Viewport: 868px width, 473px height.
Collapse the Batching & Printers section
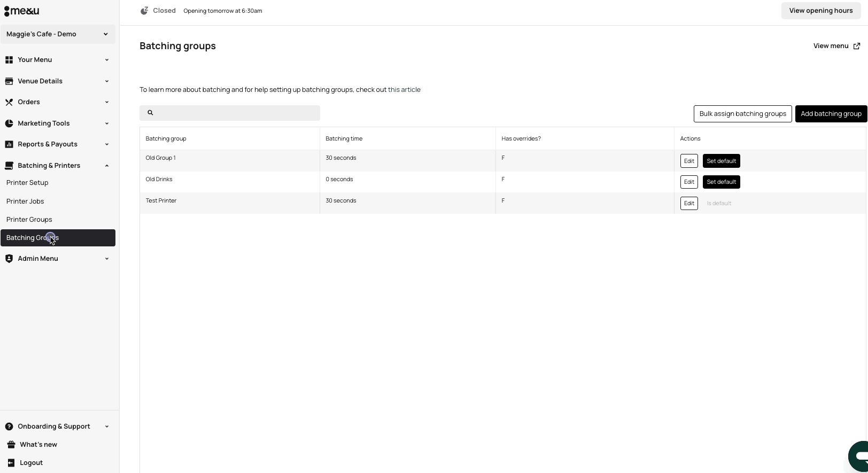point(58,166)
